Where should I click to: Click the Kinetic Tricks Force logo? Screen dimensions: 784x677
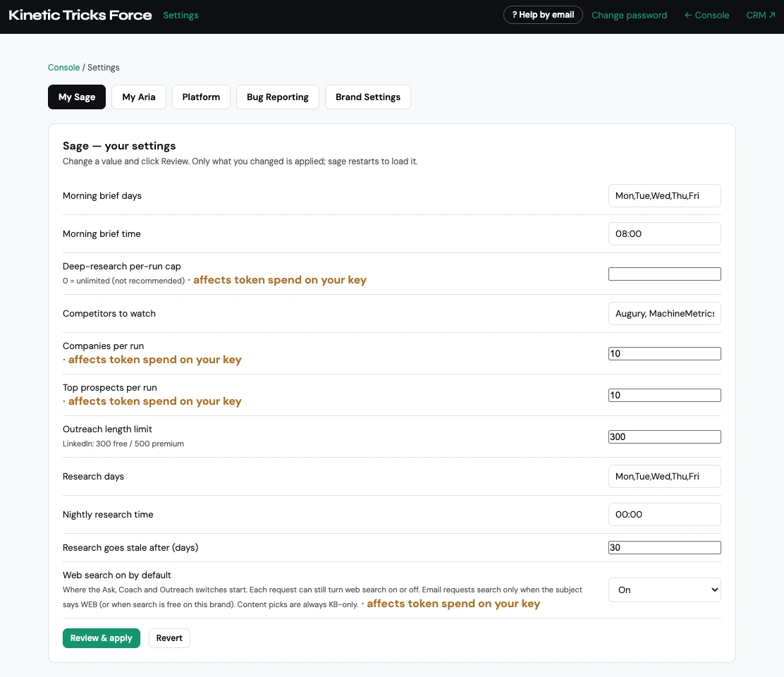80,15
